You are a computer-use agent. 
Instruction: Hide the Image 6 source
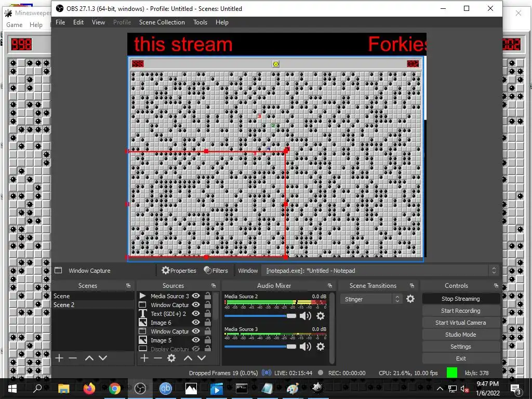click(x=196, y=322)
